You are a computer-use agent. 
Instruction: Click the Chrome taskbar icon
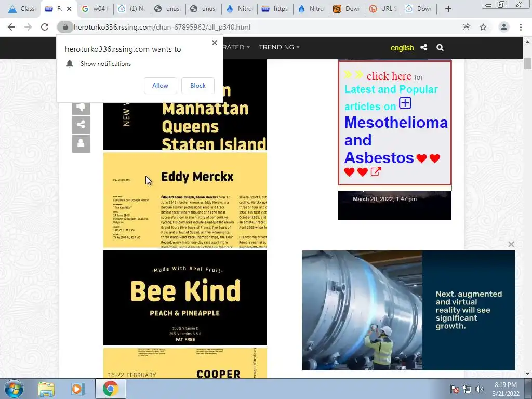point(110,389)
